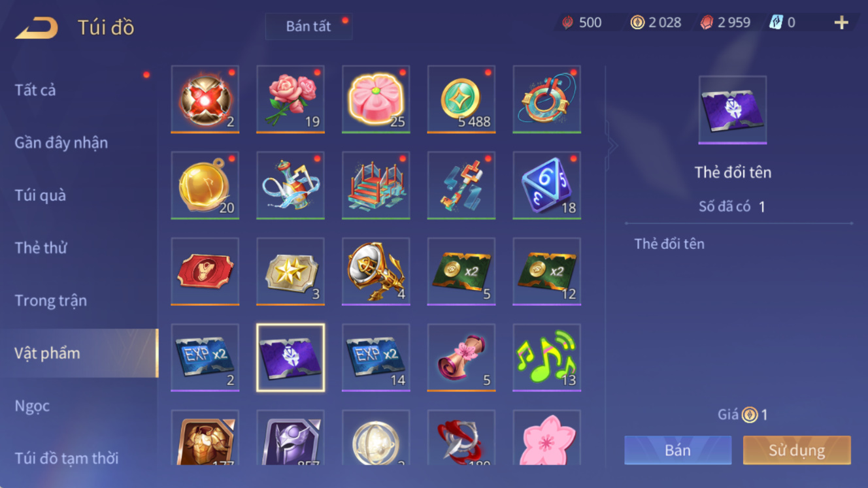Select the gold coin item with 5 488
Viewport: 868px width, 488px height.
461,99
